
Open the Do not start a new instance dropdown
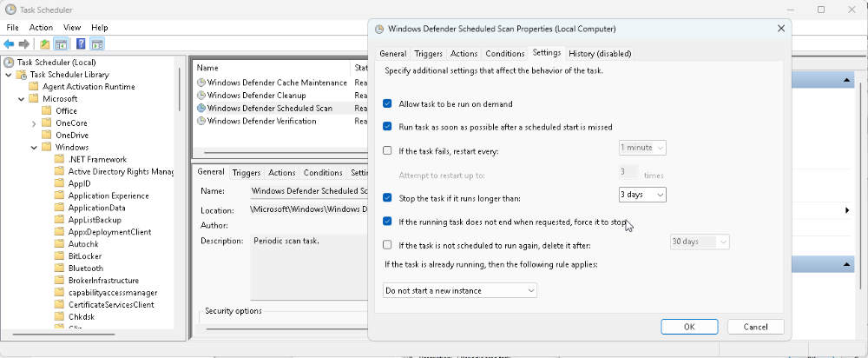[460, 290]
